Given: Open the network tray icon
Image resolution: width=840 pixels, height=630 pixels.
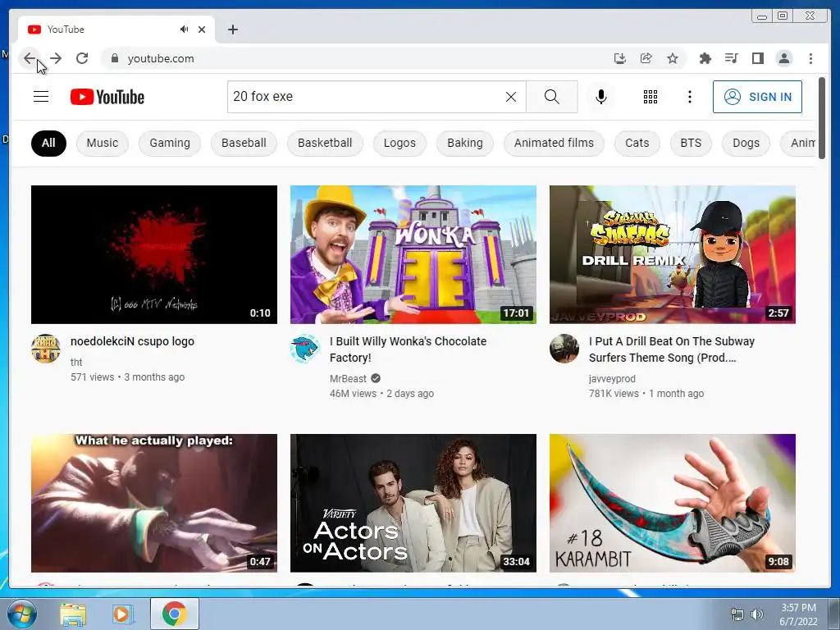Looking at the screenshot, I should click(x=737, y=614).
